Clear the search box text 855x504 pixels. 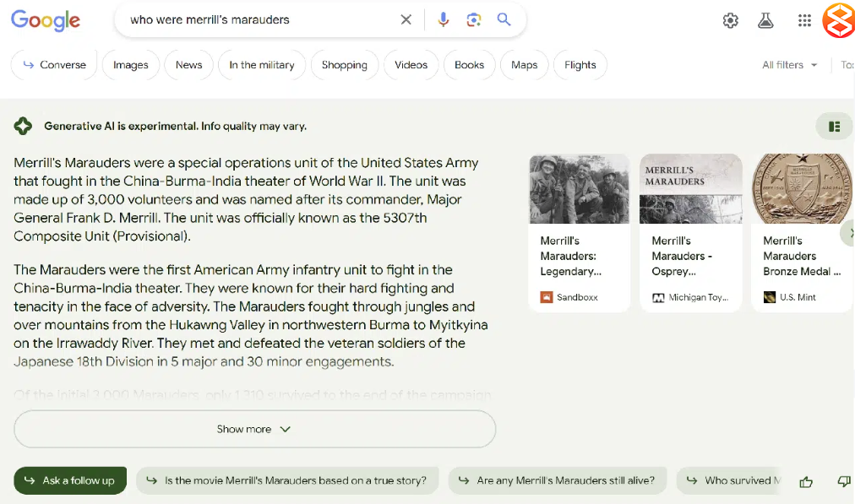[406, 20]
